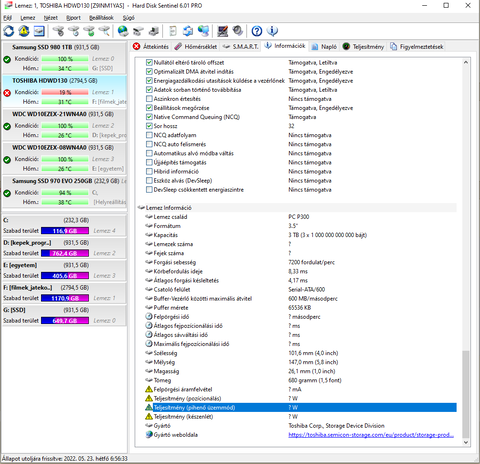
Task: Click the disk icon with green badge
Action: pyautogui.click(x=89, y=31)
